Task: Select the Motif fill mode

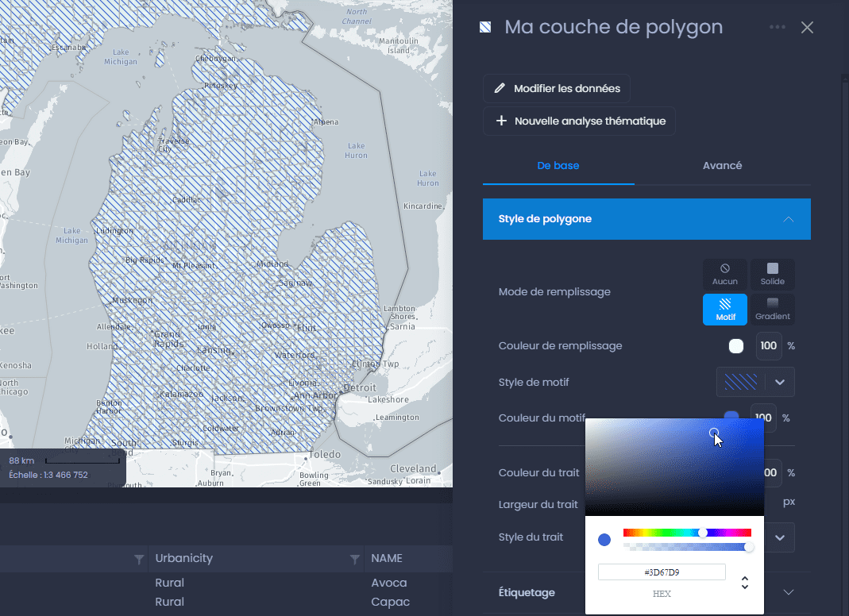Action: pyautogui.click(x=724, y=310)
